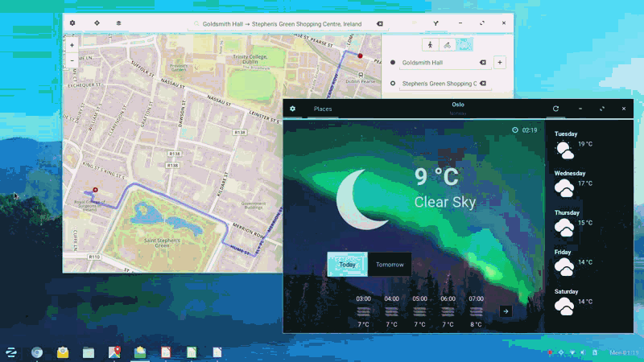Screen dimensions: 644x362
Task: Select cycling as the route mode
Action: (x=448, y=45)
